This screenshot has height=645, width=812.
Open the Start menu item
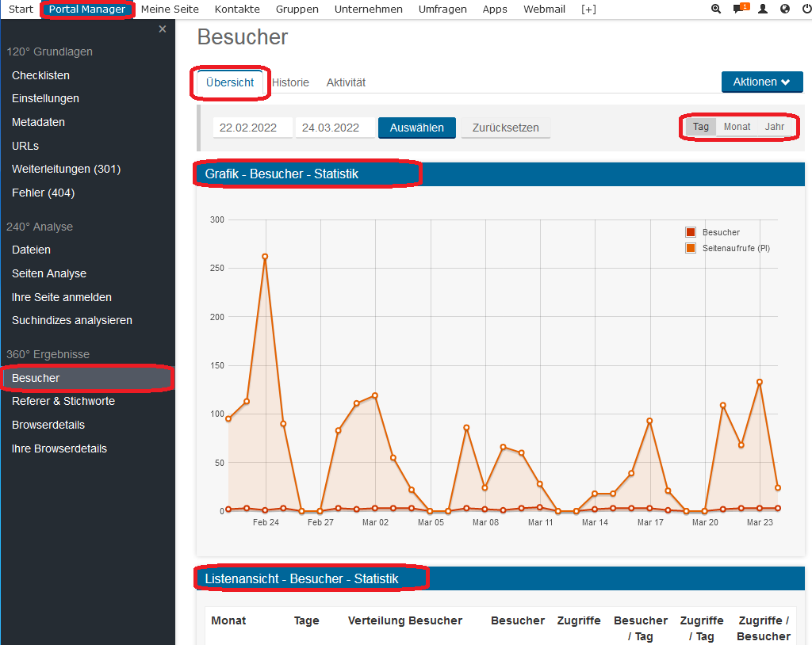click(x=21, y=10)
